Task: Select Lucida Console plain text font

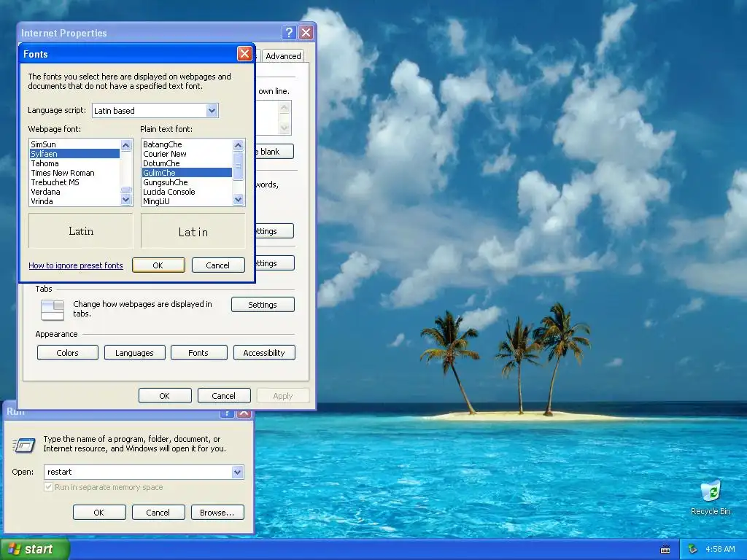Action: click(x=187, y=192)
